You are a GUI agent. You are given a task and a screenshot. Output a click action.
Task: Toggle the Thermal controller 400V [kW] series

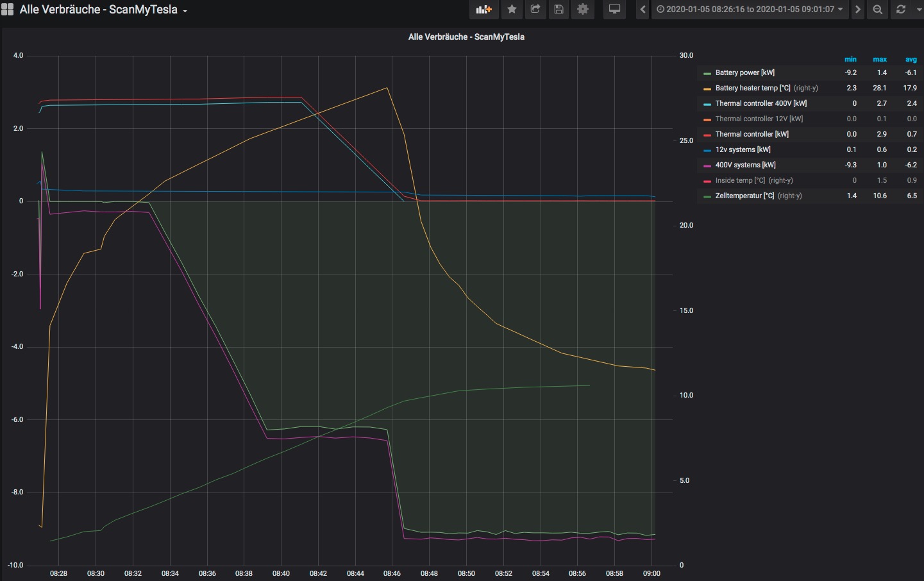click(x=761, y=104)
